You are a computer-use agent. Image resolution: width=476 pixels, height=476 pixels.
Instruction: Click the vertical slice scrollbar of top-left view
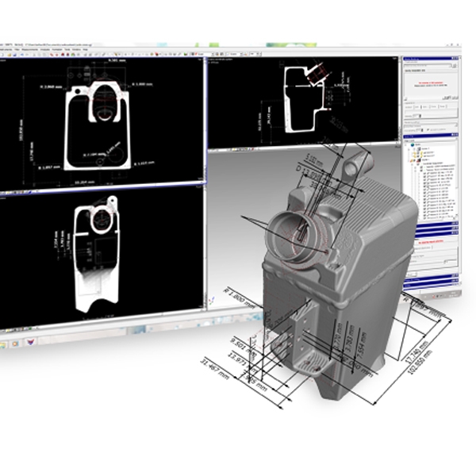click(x=203, y=119)
